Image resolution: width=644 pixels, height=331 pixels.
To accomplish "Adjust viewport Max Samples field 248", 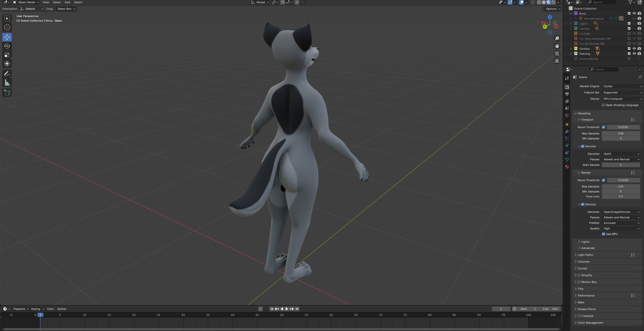I will click(621, 133).
